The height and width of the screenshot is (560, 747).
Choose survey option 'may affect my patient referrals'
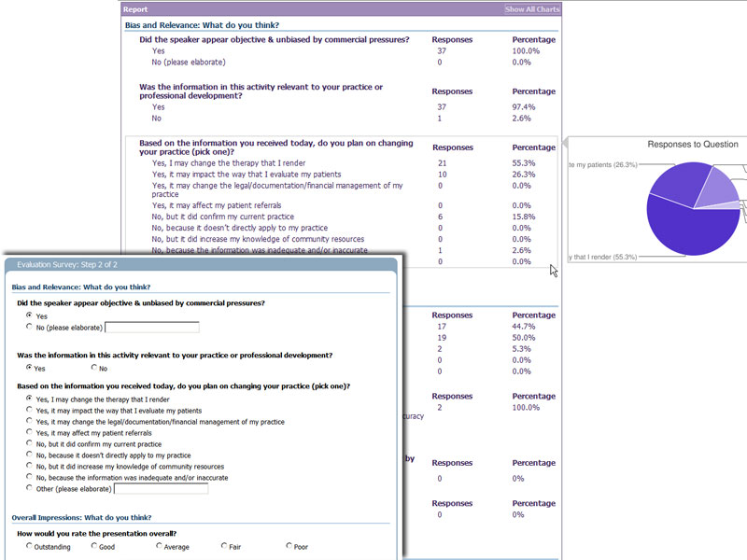tap(30, 432)
